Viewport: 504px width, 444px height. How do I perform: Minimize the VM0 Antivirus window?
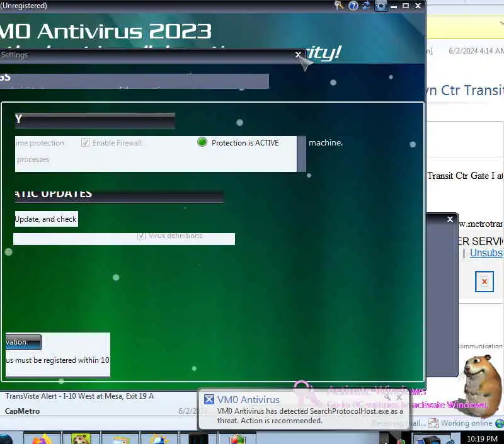[394, 6]
